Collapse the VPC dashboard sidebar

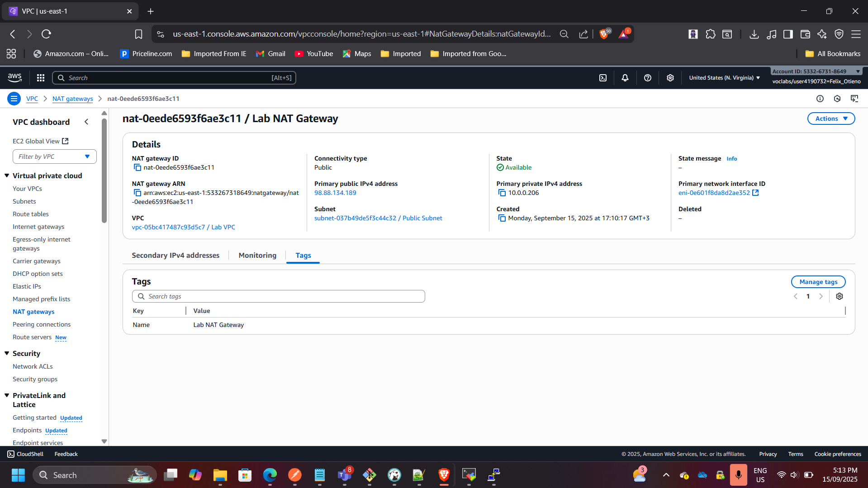(86, 122)
